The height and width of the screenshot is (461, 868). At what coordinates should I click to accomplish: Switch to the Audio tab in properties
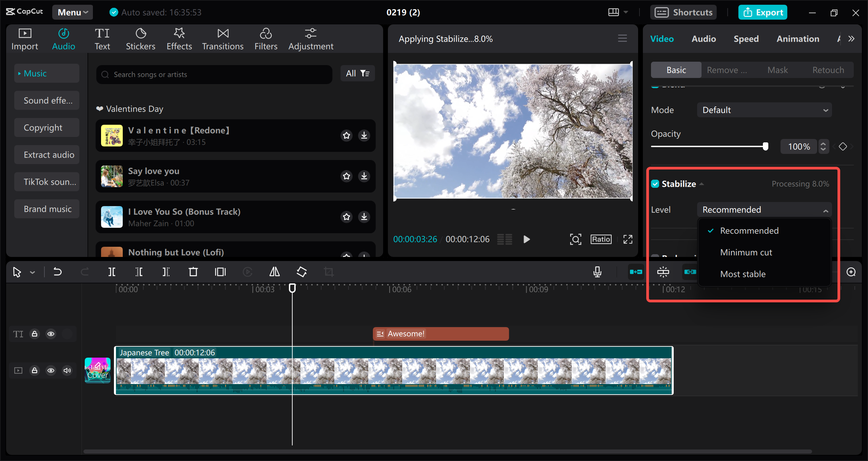(x=703, y=38)
